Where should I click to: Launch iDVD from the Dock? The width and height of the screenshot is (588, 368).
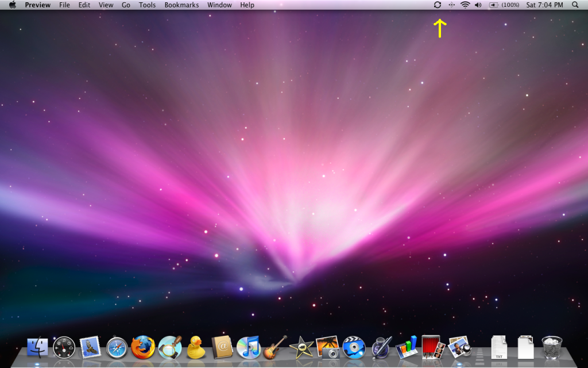click(x=354, y=347)
